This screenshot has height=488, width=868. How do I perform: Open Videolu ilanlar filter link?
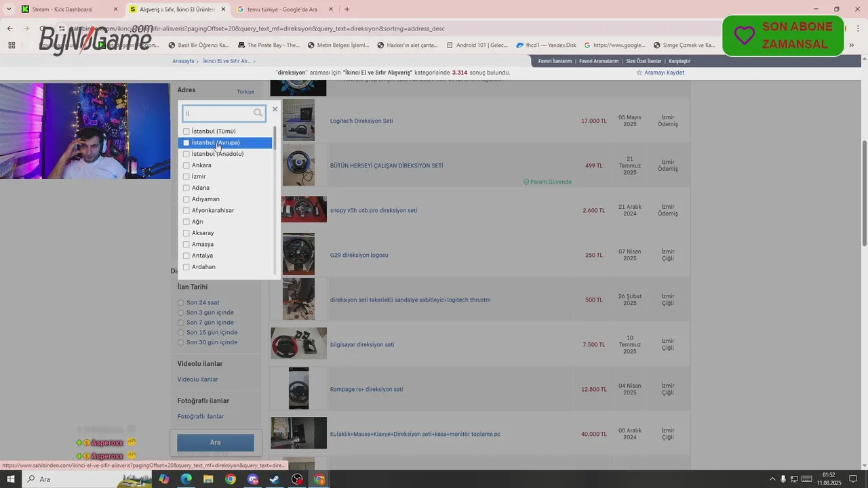[198, 380]
